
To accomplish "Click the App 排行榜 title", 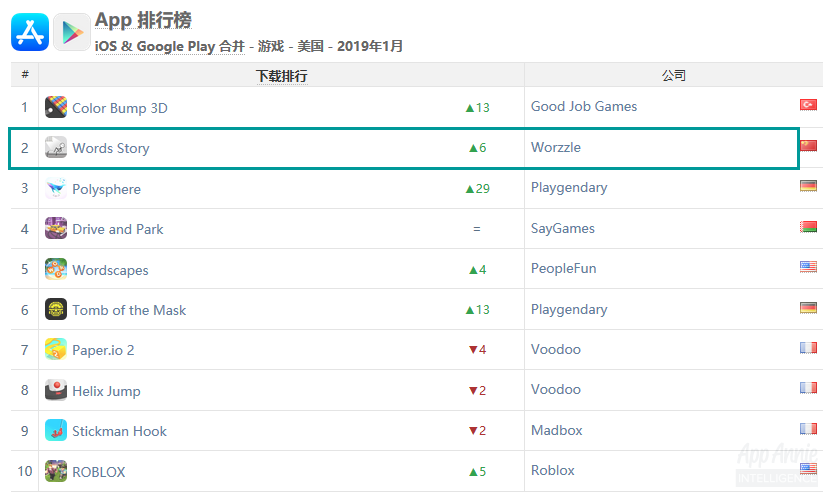I will coord(143,20).
